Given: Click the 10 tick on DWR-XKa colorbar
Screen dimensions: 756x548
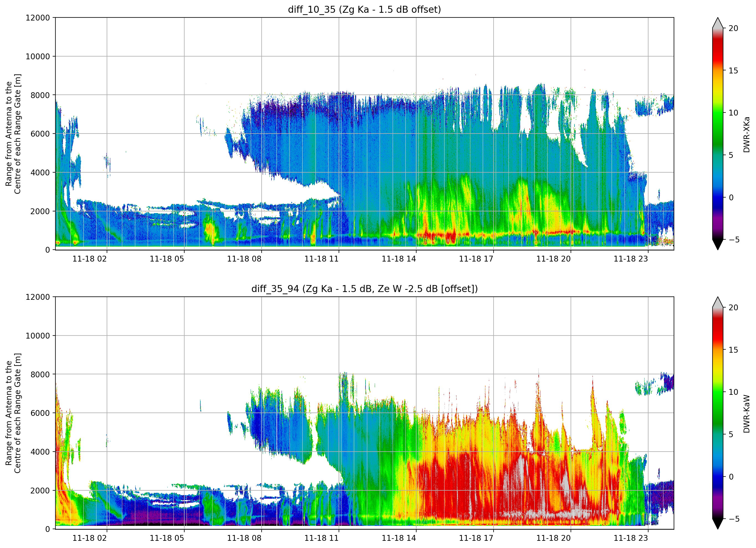Looking at the screenshot, I should [x=733, y=113].
